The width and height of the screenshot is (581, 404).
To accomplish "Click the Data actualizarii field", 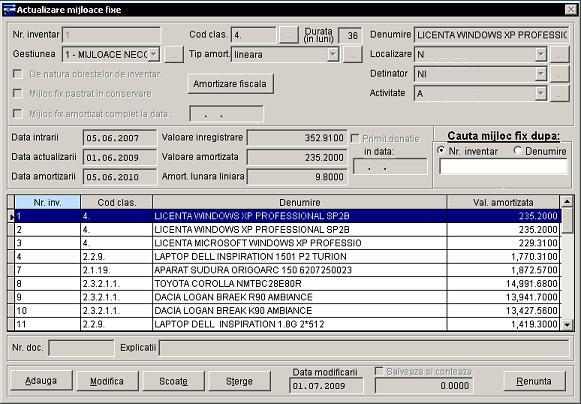I will coord(120,157).
